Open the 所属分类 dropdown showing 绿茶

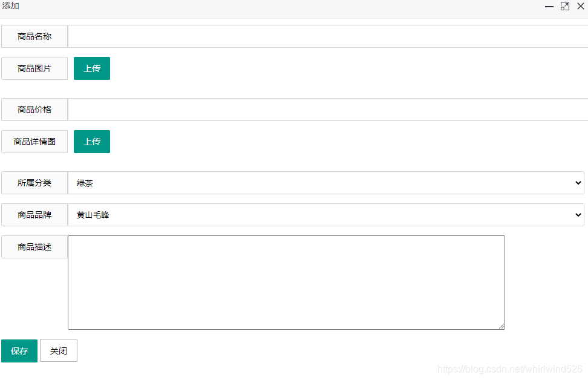[x=325, y=183]
